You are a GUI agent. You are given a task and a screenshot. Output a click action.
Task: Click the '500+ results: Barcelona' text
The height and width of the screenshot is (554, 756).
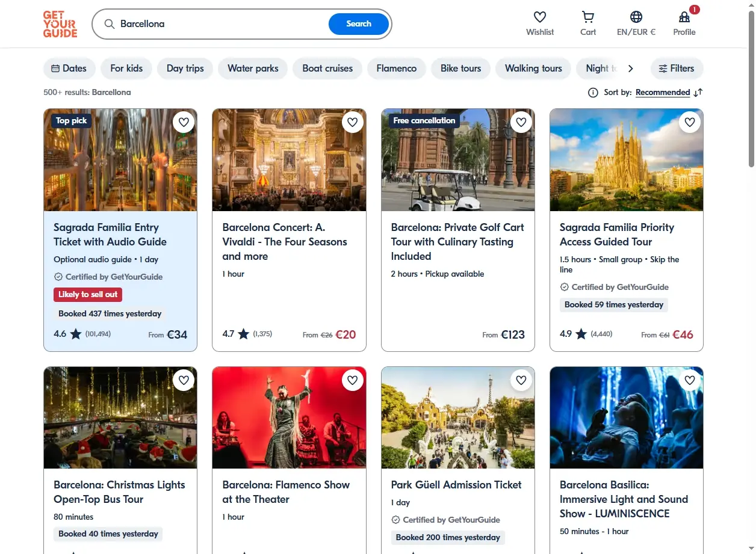[x=87, y=93]
